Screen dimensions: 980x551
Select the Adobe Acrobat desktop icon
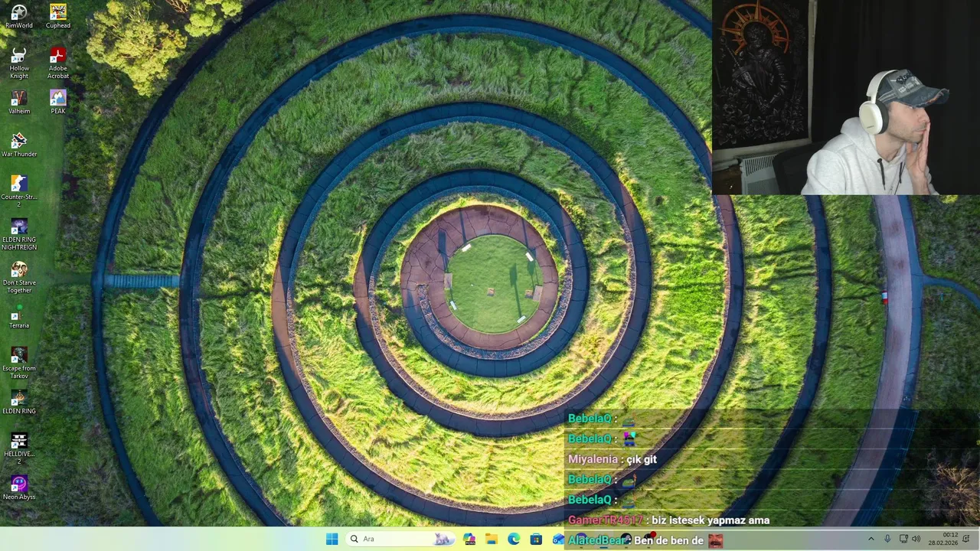click(58, 63)
